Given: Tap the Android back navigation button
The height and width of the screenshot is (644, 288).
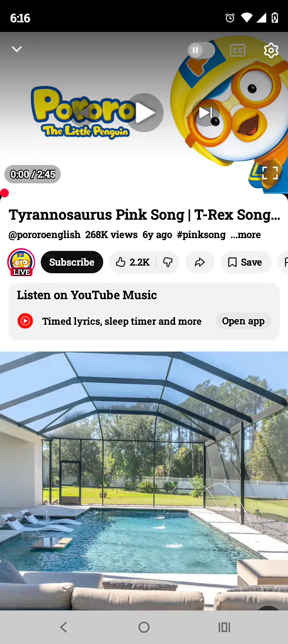Looking at the screenshot, I should coord(64,627).
